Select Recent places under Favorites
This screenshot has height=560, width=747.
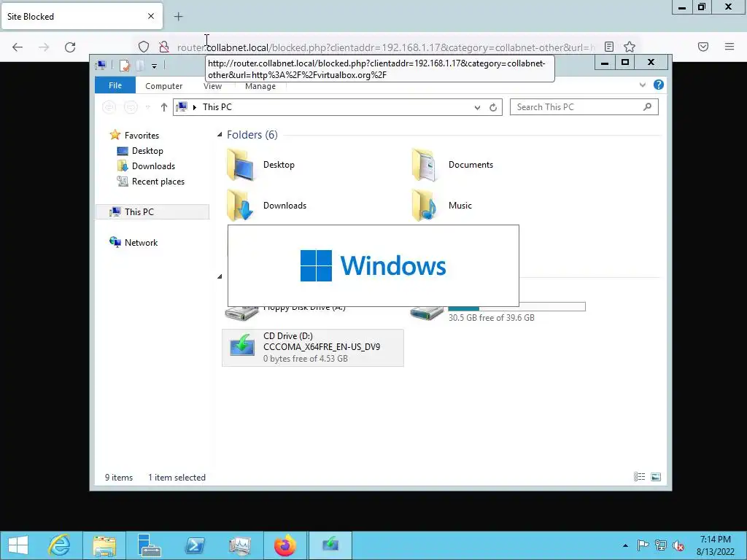tap(158, 182)
